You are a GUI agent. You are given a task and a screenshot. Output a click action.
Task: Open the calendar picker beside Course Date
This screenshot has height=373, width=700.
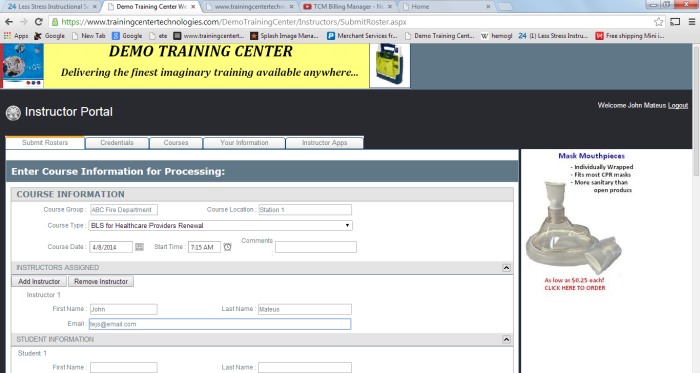[x=139, y=247]
